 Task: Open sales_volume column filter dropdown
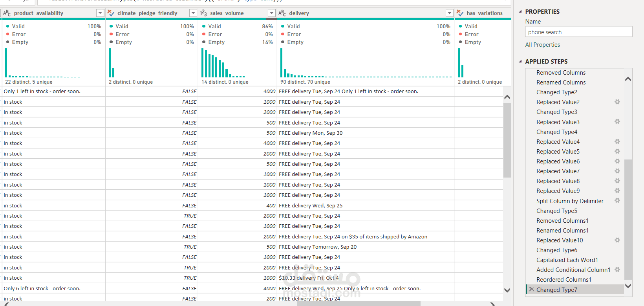click(271, 13)
